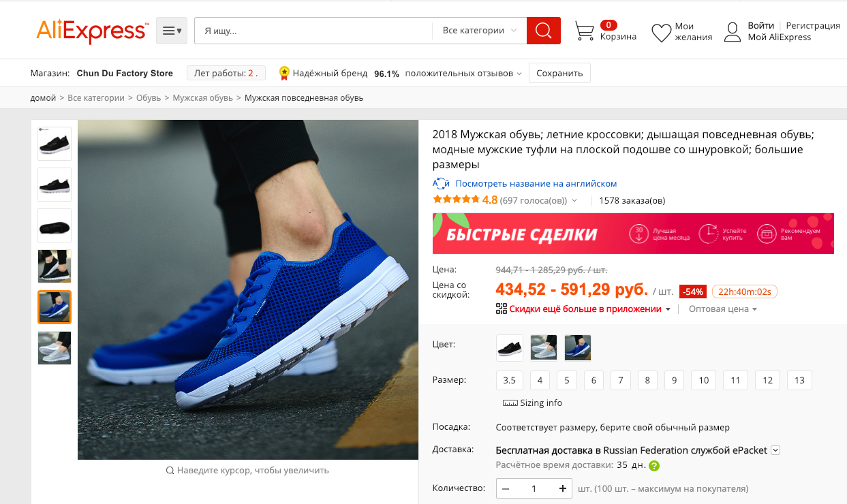Expand the 'Все категории' search dropdown
This screenshot has width=847, height=504.
tap(480, 31)
